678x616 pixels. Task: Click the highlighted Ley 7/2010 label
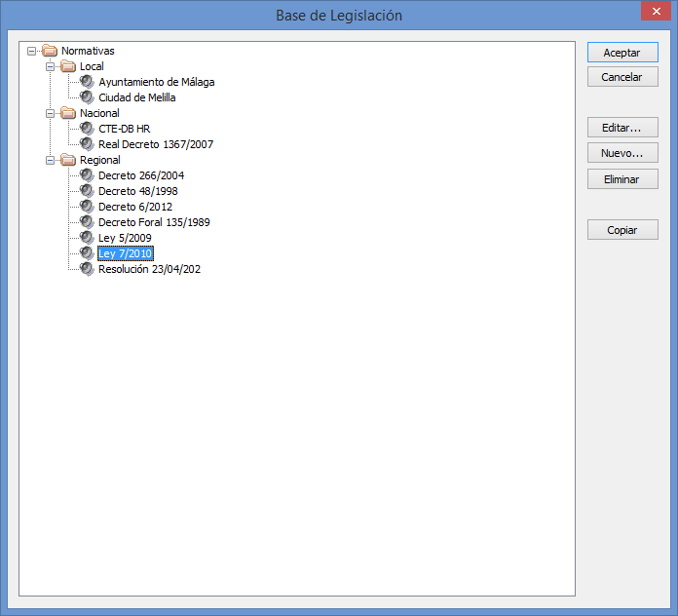pyautogui.click(x=126, y=253)
